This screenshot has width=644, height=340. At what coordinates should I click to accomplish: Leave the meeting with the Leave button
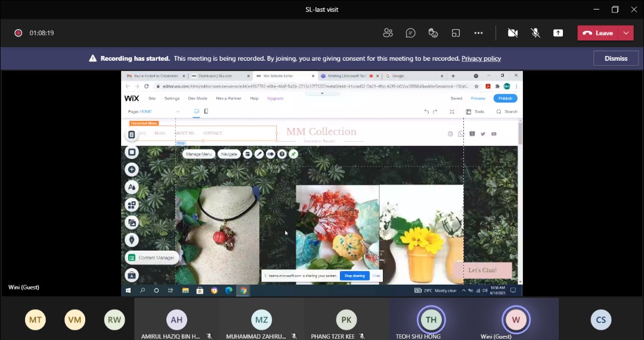[x=597, y=33]
